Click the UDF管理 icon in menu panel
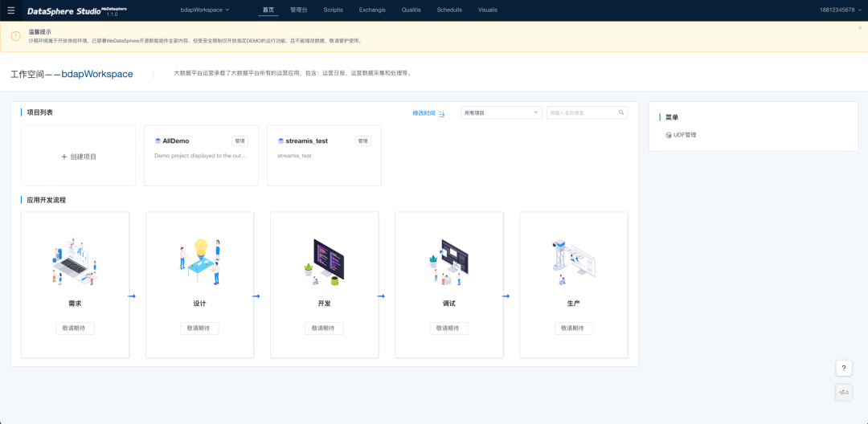 coord(669,135)
